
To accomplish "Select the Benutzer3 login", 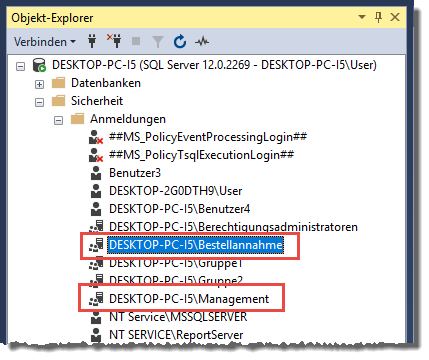I will pos(135,173).
